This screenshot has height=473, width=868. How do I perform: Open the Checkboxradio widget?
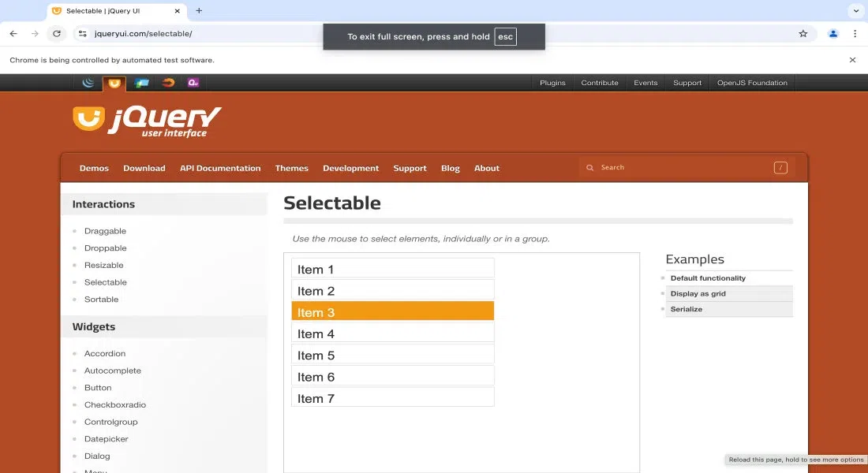115,405
